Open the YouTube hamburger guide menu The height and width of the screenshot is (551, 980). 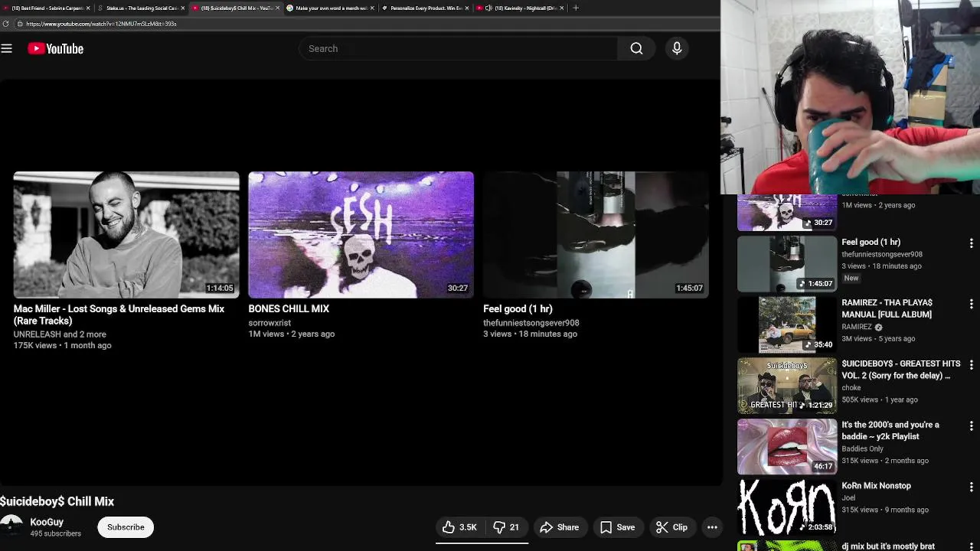tap(7, 48)
